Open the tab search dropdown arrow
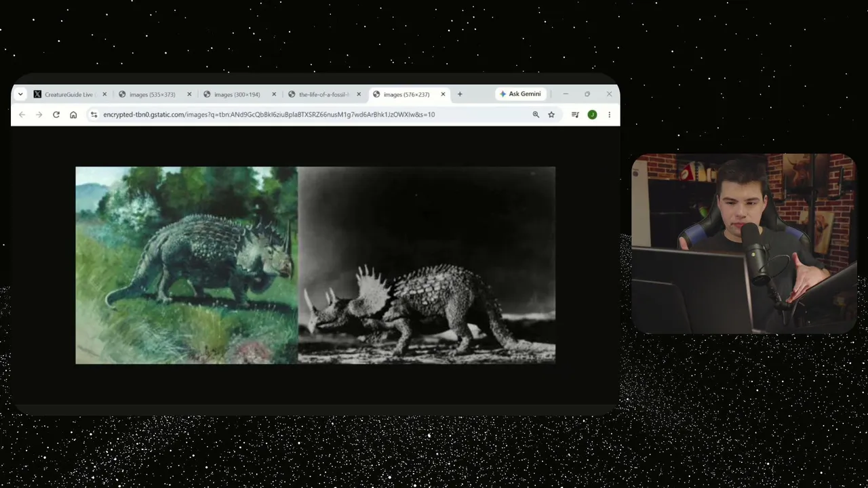 point(20,94)
